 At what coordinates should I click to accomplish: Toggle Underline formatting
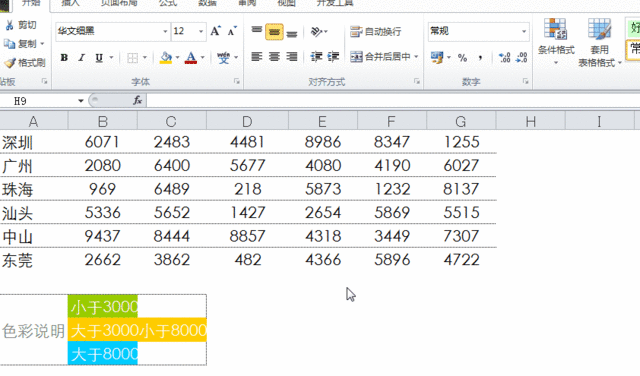click(x=99, y=58)
